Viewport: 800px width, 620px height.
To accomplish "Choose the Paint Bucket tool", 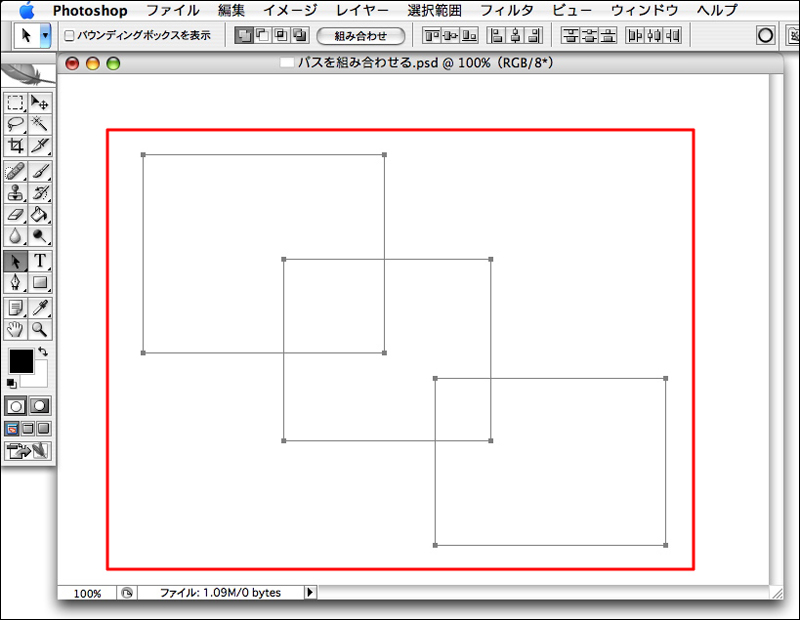I will (40, 214).
